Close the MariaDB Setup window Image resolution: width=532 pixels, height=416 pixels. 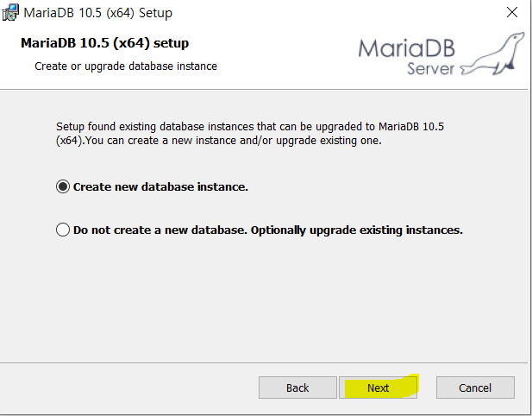pos(511,13)
